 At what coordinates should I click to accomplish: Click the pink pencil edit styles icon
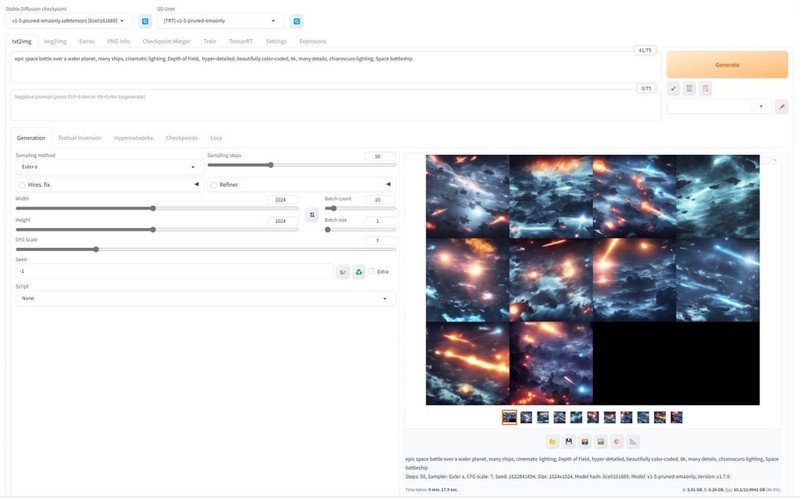782,106
